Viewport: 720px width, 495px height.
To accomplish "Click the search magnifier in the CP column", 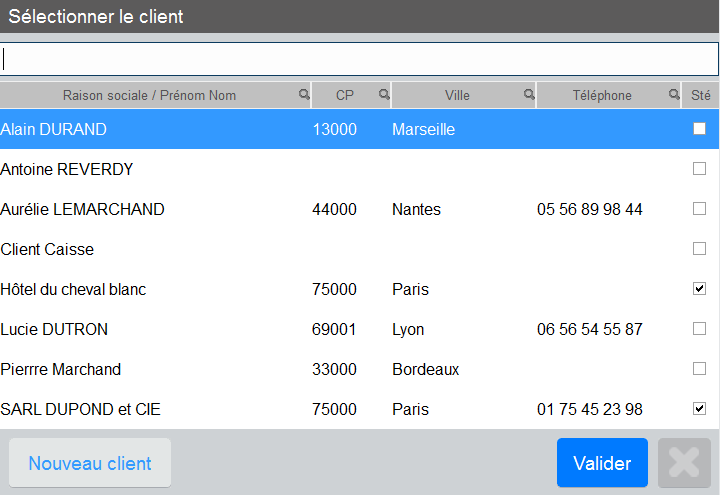I will click(x=384, y=95).
